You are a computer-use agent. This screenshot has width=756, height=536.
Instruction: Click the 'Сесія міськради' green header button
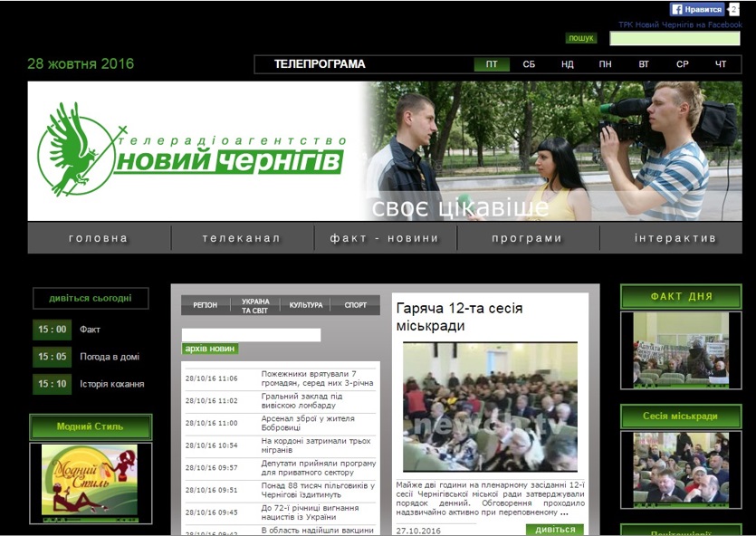point(681,416)
